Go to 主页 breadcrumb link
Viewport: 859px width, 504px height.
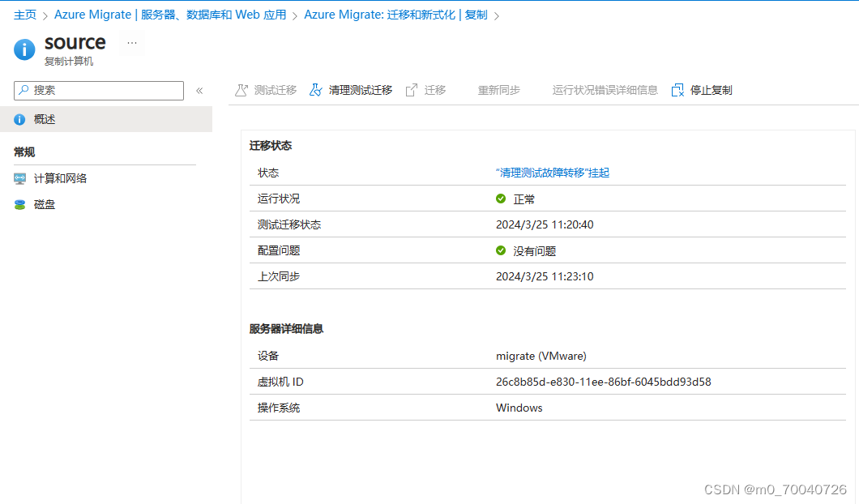tap(24, 15)
